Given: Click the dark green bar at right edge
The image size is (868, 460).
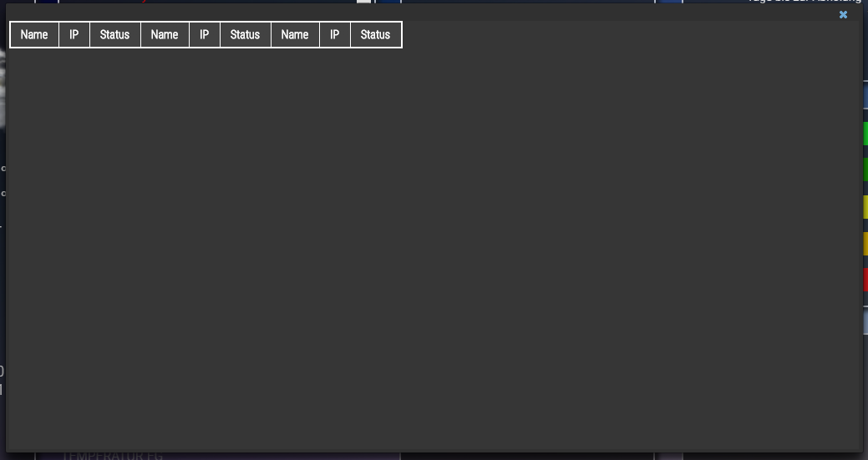Looking at the screenshot, I should (x=865, y=170).
